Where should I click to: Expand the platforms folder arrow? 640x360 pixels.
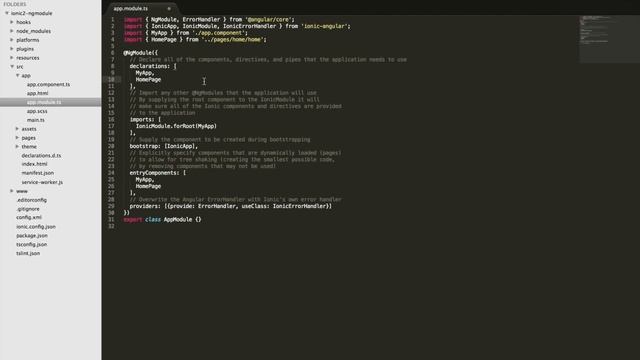(12, 40)
